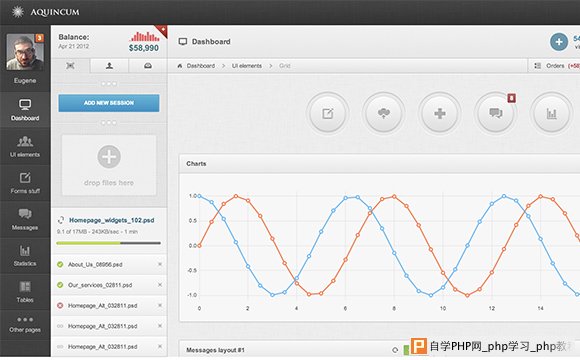
Task: Expand Other pages menu
Action: coord(25,324)
